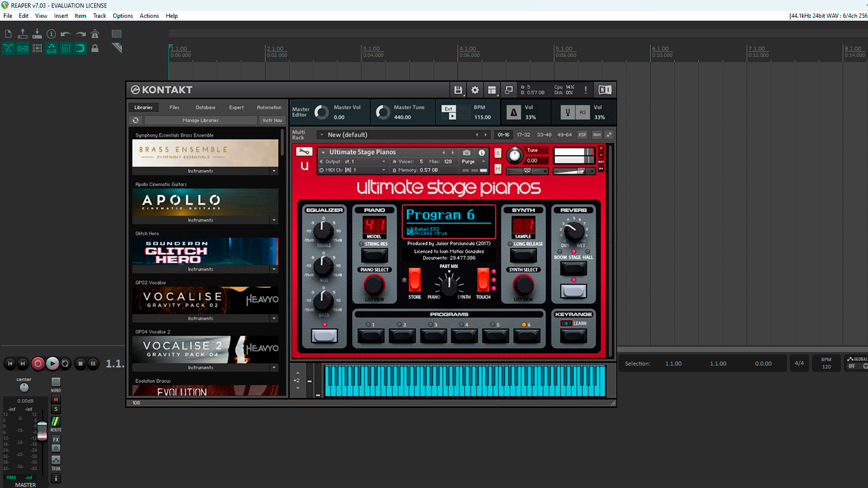Viewport: 868px width, 488px height.
Task: Open the MIDI Ch [A] 1 dropdown
Action: (x=353, y=170)
